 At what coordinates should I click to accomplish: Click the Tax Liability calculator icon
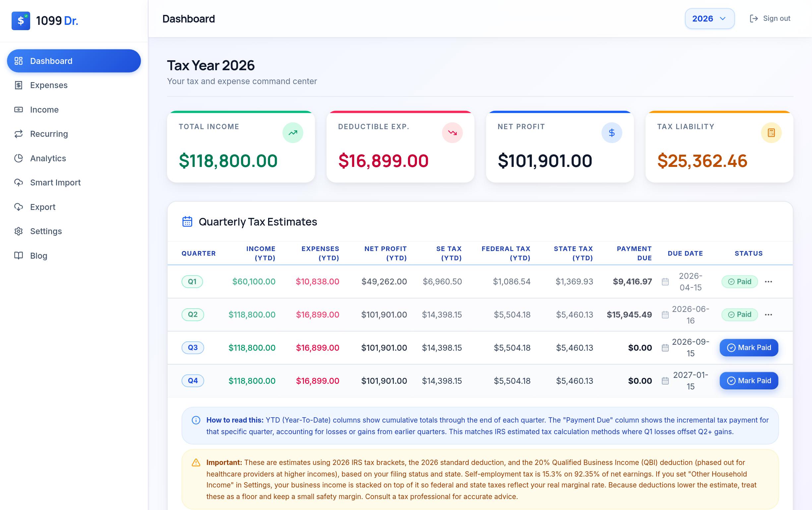point(771,133)
